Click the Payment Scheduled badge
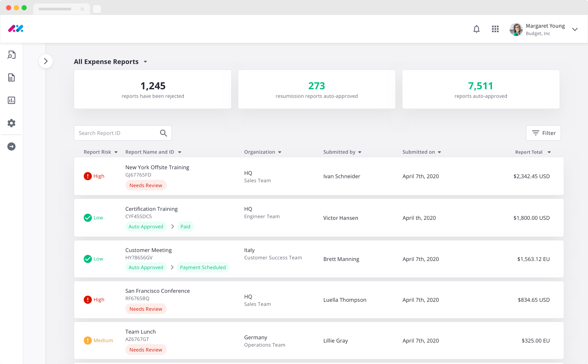588x364 pixels. [203, 267]
